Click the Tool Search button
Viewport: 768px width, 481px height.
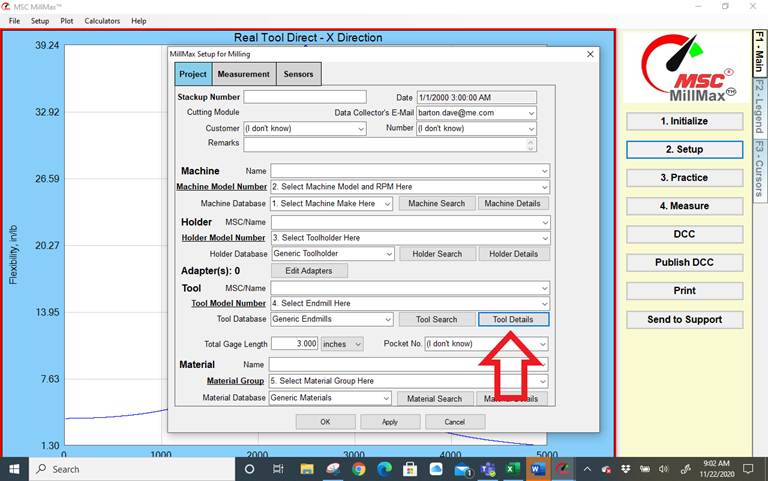[436, 319]
